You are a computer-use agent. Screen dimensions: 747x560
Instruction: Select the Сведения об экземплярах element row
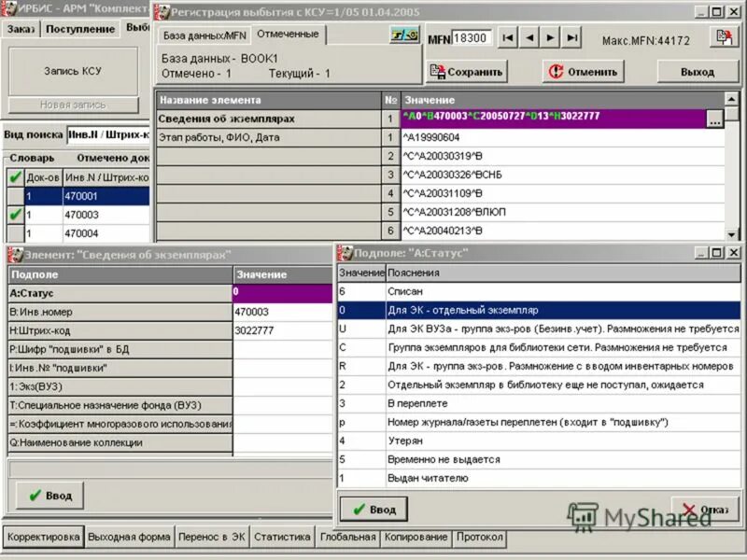pyautogui.click(x=269, y=119)
